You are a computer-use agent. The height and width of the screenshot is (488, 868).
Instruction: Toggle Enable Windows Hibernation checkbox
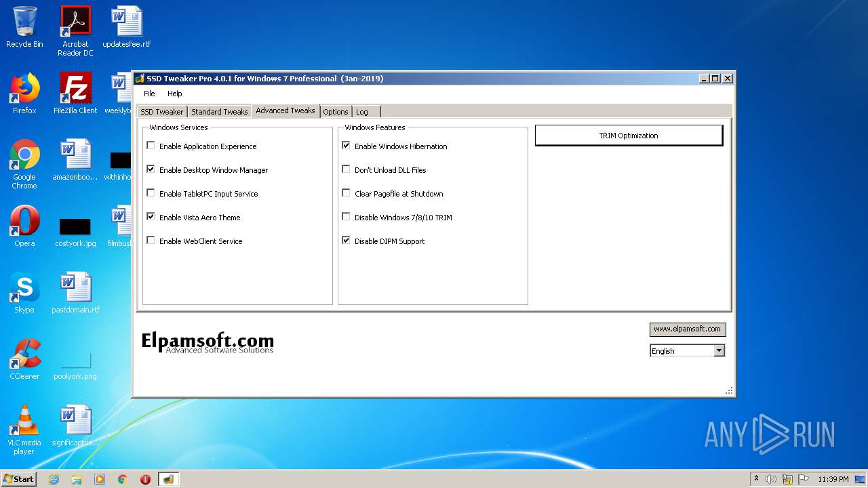(x=346, y=146)
